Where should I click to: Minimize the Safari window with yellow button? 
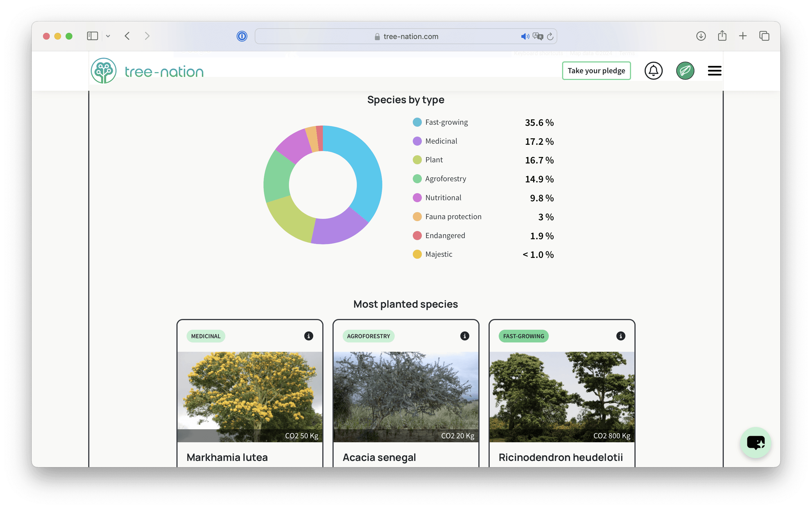(58, 36)
